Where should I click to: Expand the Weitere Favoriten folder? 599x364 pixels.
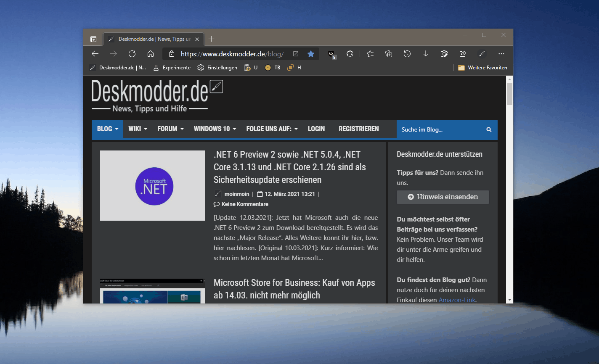coord(482,68)
